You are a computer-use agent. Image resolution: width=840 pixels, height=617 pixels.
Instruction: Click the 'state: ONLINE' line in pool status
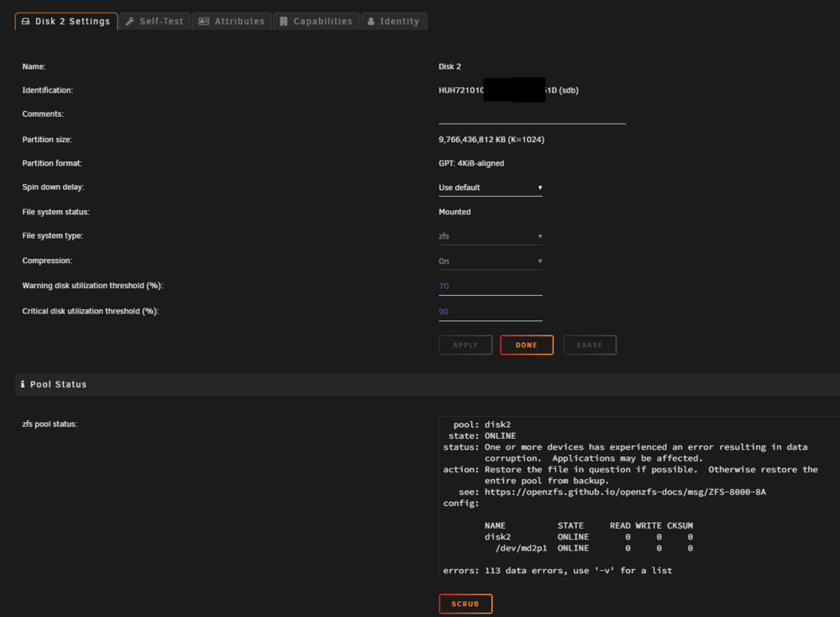482,436
